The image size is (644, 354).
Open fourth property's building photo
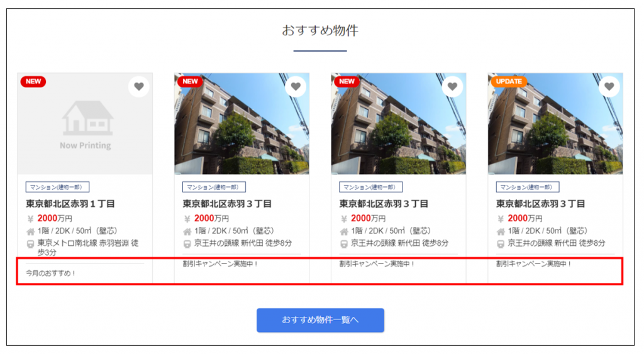click(x=555, y=124)
